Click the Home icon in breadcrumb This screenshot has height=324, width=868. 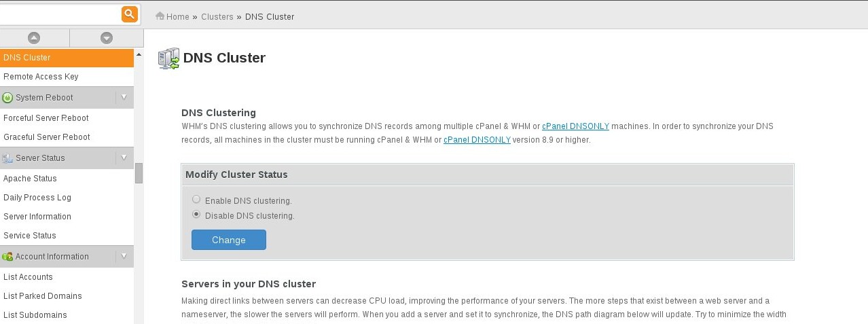click(x=160, y=16)
